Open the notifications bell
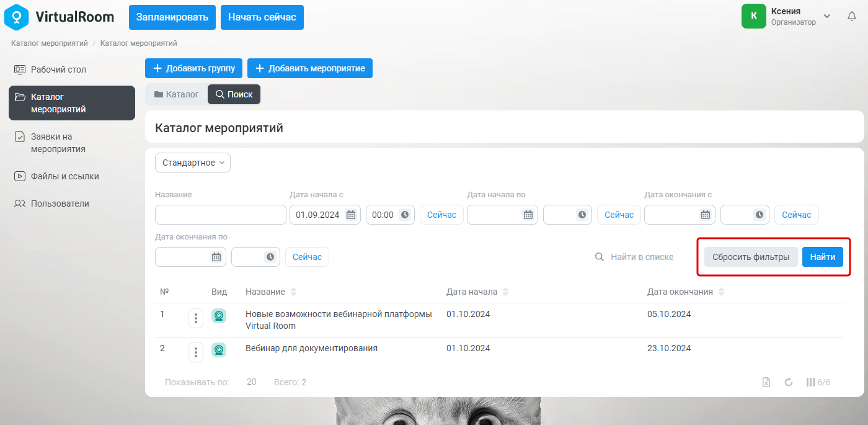868x425 pixels. click(852, 17)
